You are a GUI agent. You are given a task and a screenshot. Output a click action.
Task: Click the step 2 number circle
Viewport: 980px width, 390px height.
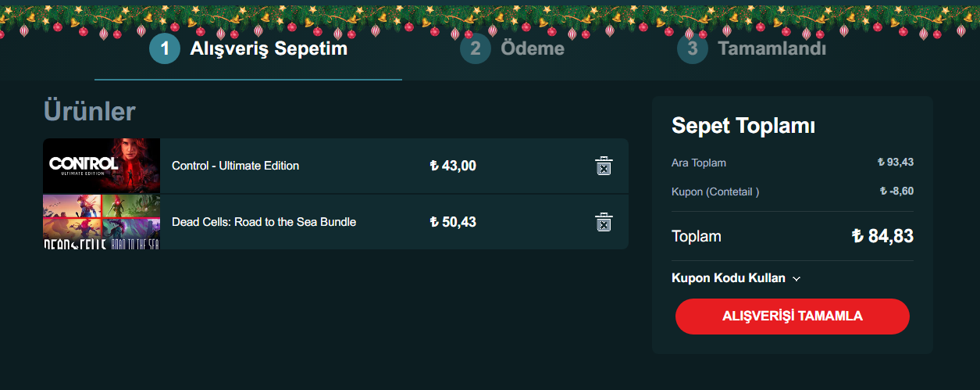[x=475, y=49]
